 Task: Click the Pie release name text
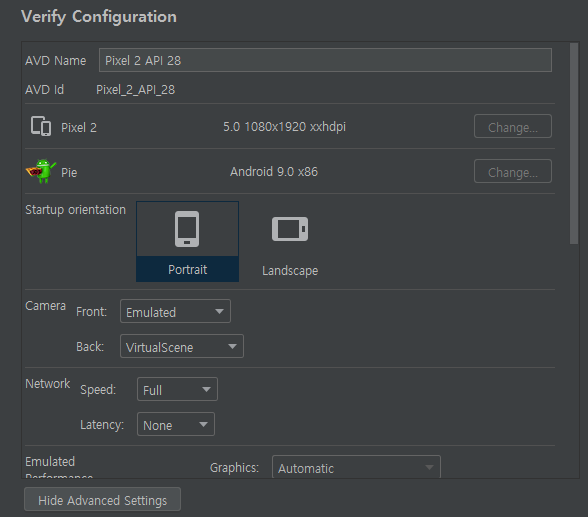[x=69, y=173]
